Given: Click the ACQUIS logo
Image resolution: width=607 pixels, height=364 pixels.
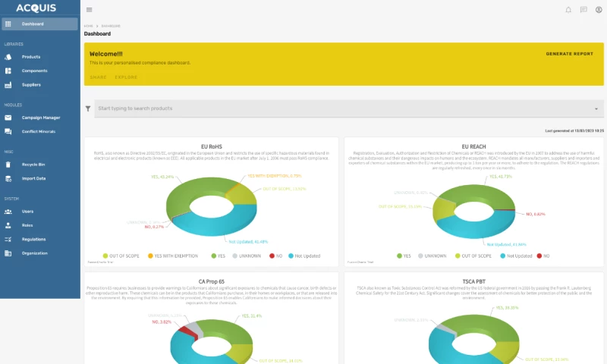Looking at the screenshot, I should coord(36,8).
